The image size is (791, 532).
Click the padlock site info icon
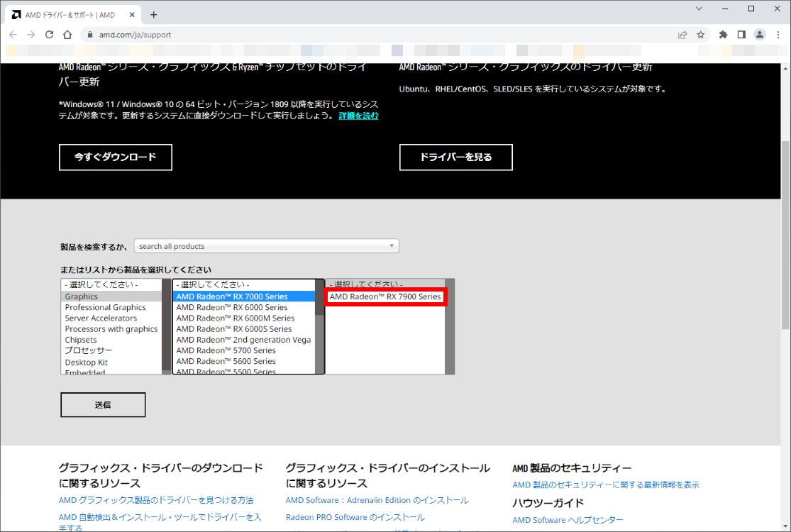pyautogui.click(x=90, y=35)
